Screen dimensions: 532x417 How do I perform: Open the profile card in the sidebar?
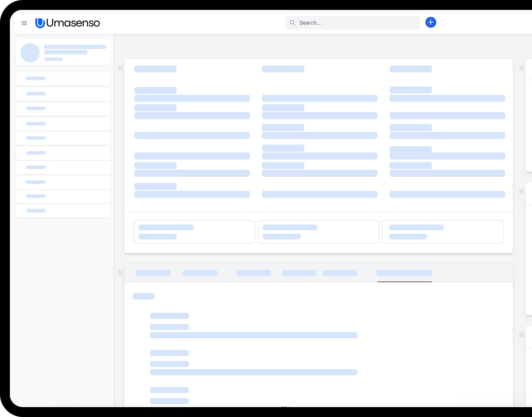[x=63, y=53]
